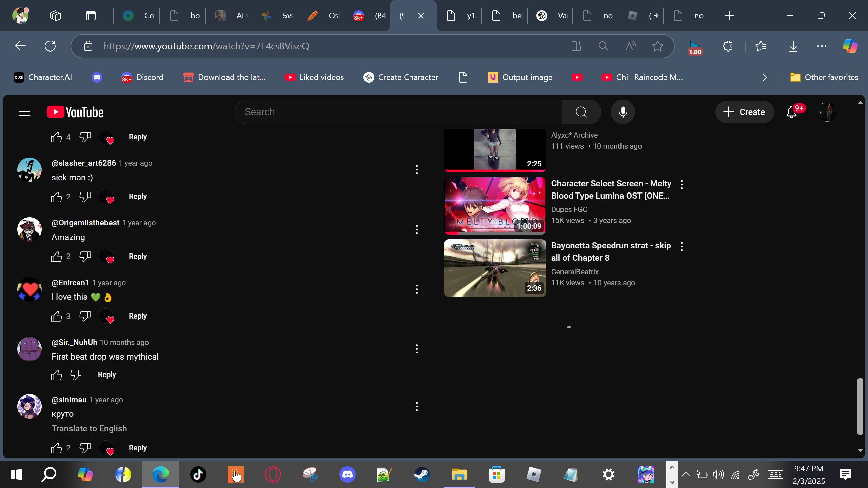Open the Edge favorites list icon
This screenshot has height=488, width=868.
tap(761, 46)
